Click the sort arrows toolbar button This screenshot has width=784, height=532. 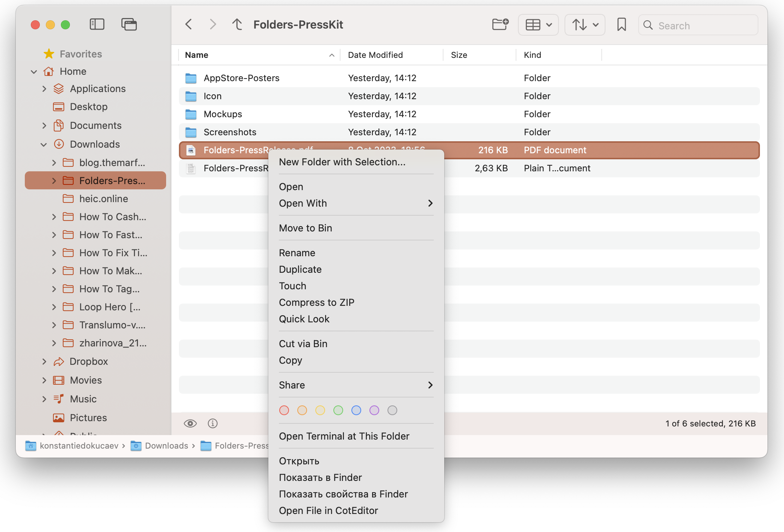pos(585,25)
